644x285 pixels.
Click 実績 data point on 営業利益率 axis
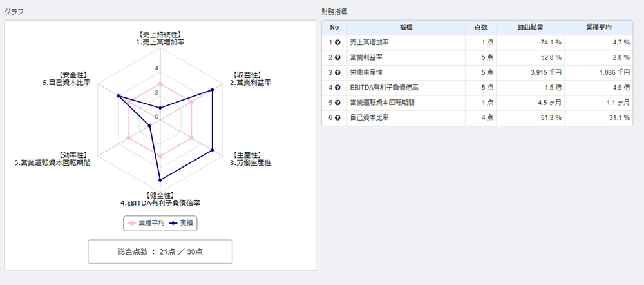pyautogui.click(x=213, y=89)
